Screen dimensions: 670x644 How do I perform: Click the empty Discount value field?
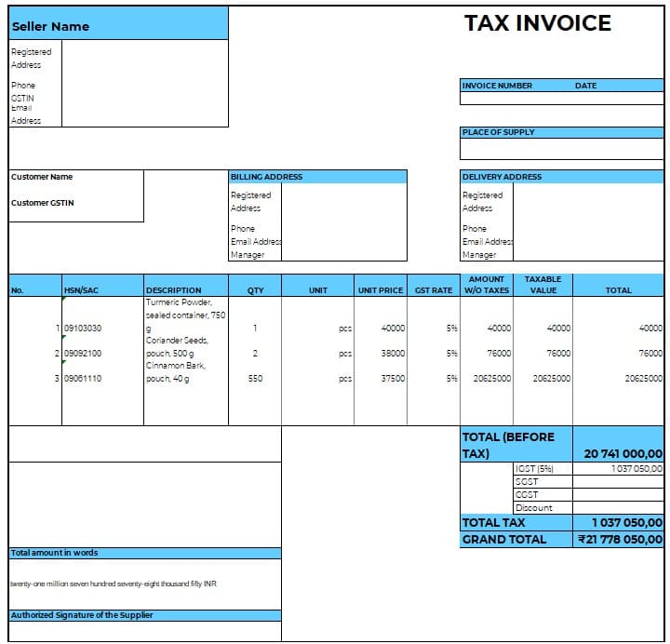[618, 508]
